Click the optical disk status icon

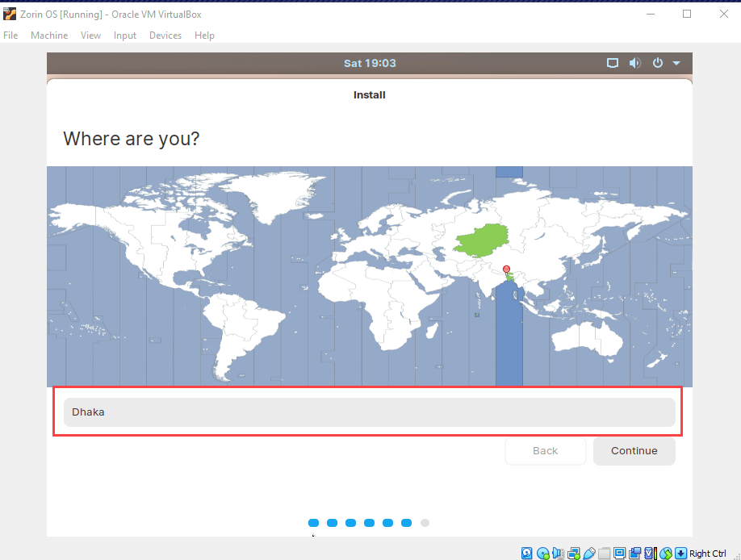click(543, 554)
